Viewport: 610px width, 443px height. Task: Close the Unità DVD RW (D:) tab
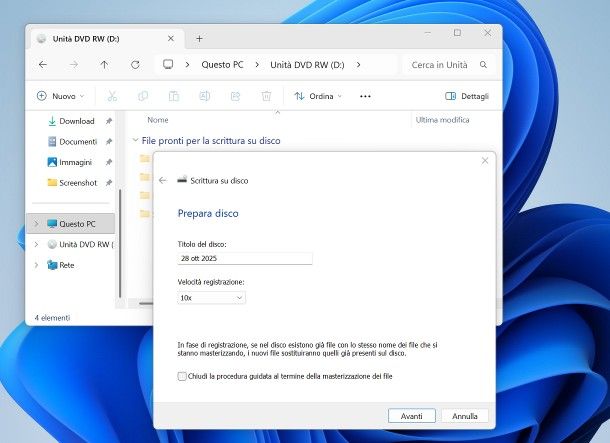tap(171, 39)
